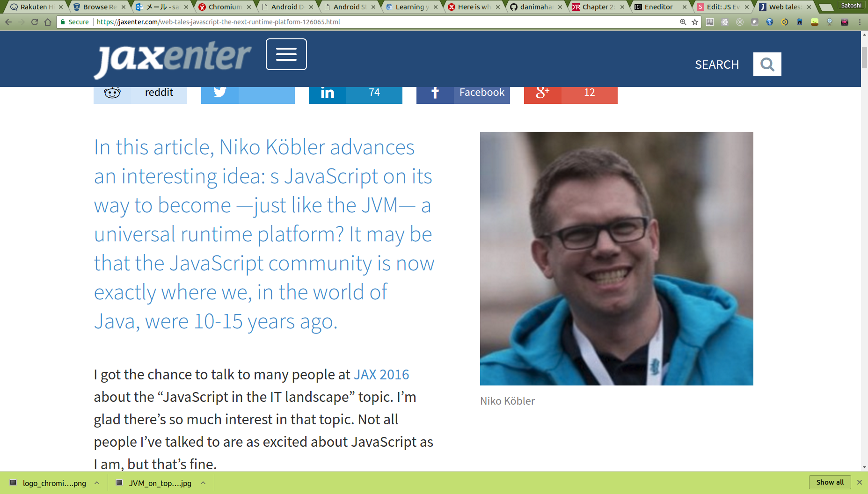Switch to the Browse Re tab
Viewport: 868px width, 494px height.
99,7
